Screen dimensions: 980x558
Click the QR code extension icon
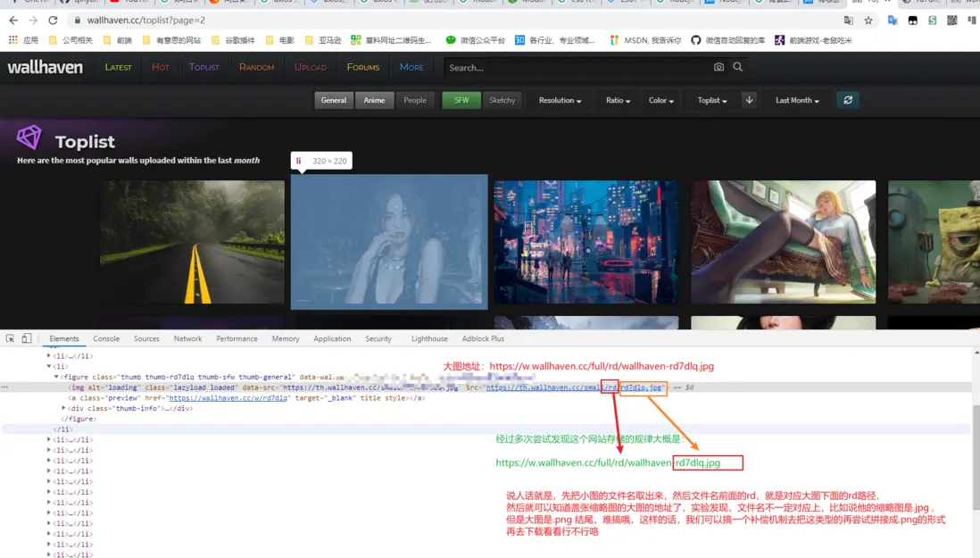951,20
